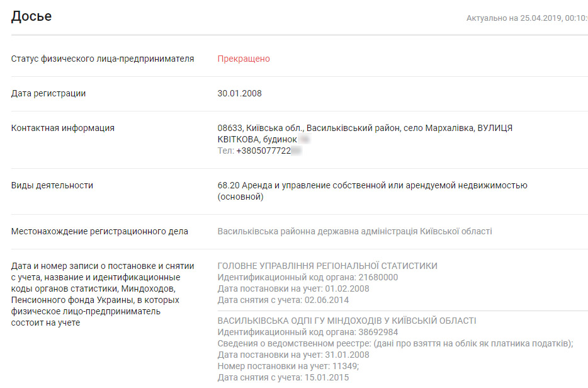The width and height of the screenshot is (588, 388).
Task: Click "ГОЛОВНЕ УПРАВЛІННЯ РЕГІОНАЛЬНОЇ СТАТИСТИКИ" heading
Action: point(327,266)
